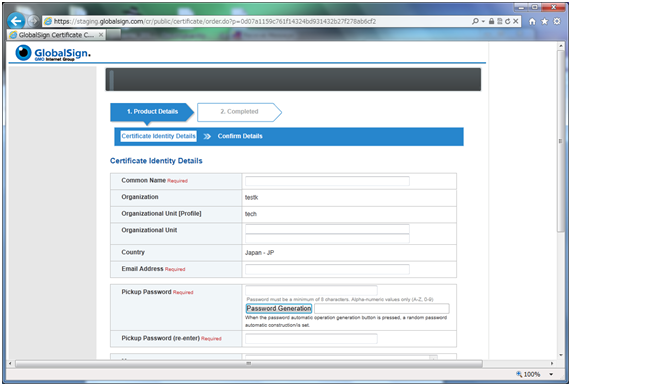Select step 1. Product Details

click(x=152, y=112)
